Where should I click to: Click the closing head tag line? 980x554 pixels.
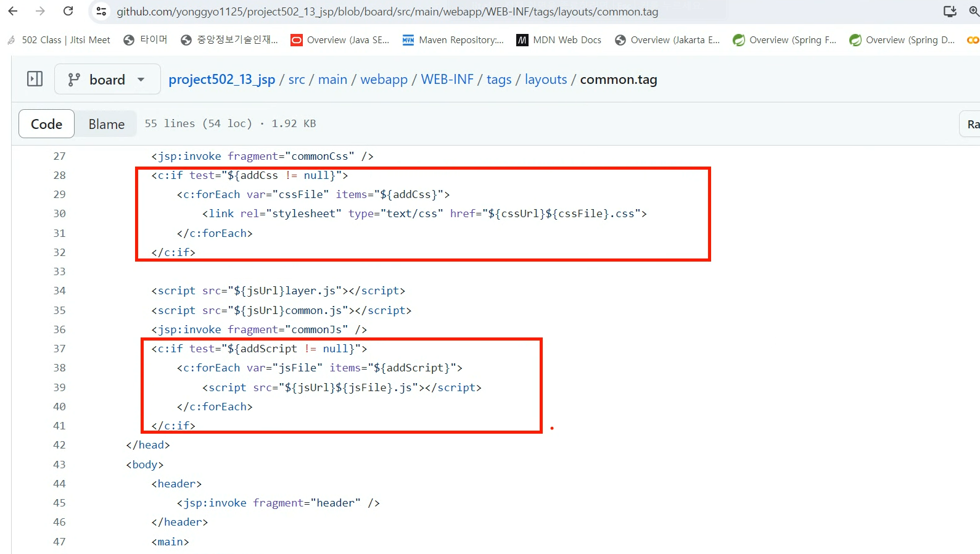pyautogui.click(x=148, y=445)
